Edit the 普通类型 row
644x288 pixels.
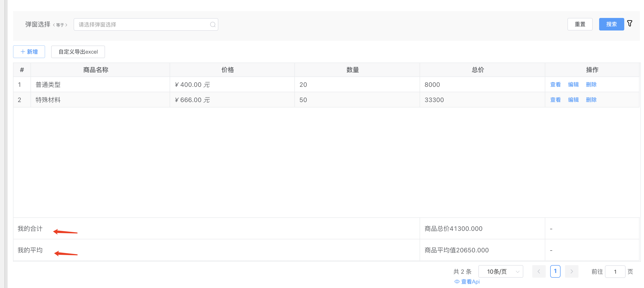click(573, 85)
